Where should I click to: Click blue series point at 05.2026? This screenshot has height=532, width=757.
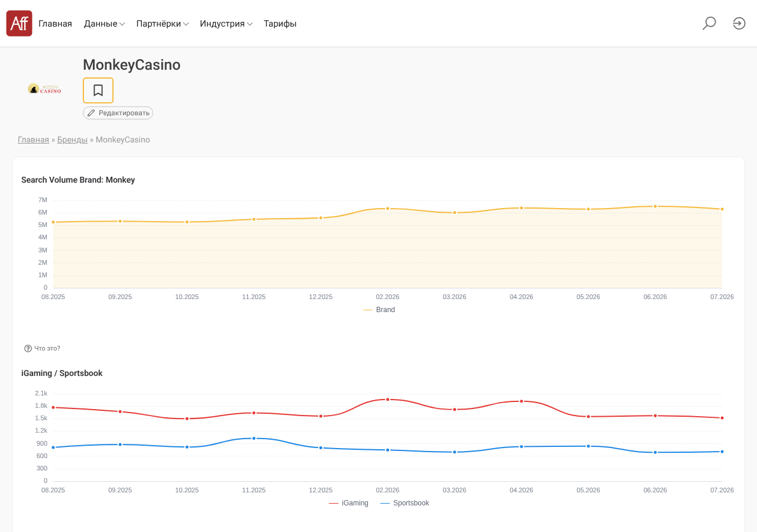pyautogui.click(x=588, y=446)
